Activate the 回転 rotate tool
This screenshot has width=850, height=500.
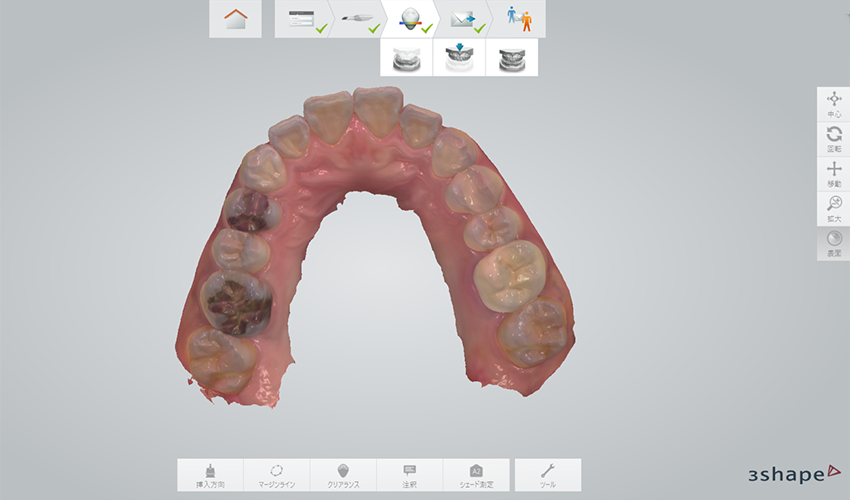pyautogui.click(x=833, y=139)
